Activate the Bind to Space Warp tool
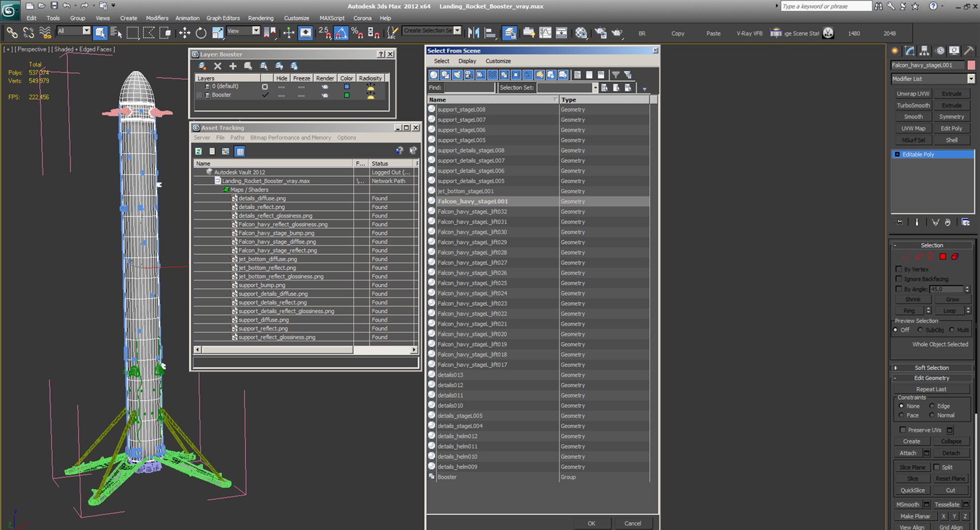The height and width of the screenshot is (530, 980). coord(45,33)
